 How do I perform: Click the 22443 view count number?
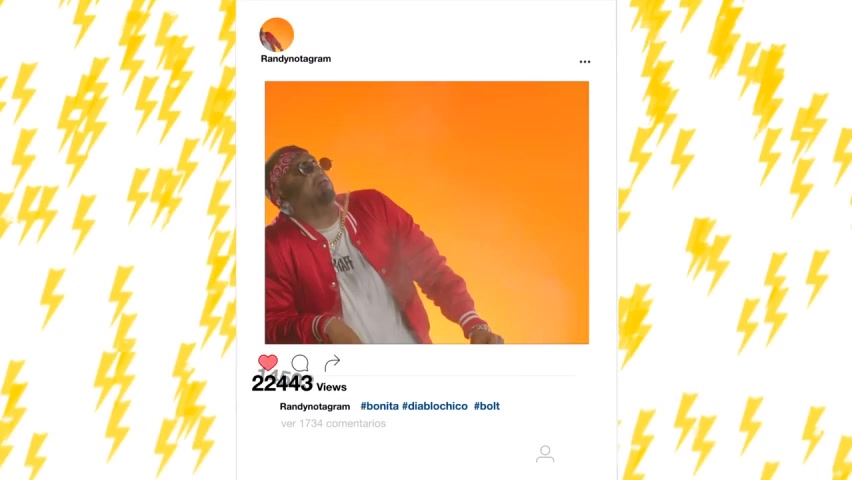click(282, 384)
